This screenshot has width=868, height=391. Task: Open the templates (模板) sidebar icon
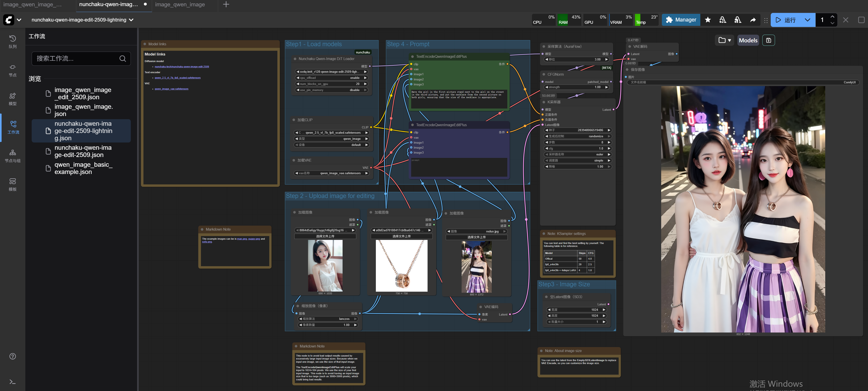(x=12, y=185)
